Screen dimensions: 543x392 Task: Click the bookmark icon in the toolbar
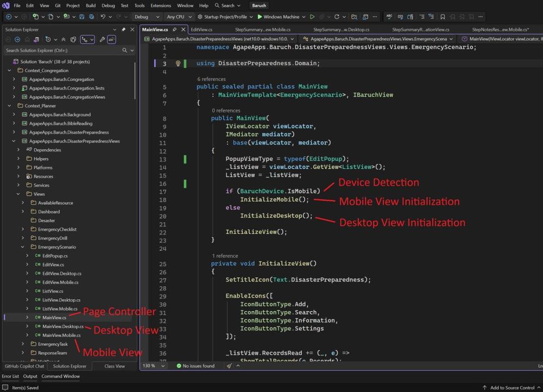(443, 17)
